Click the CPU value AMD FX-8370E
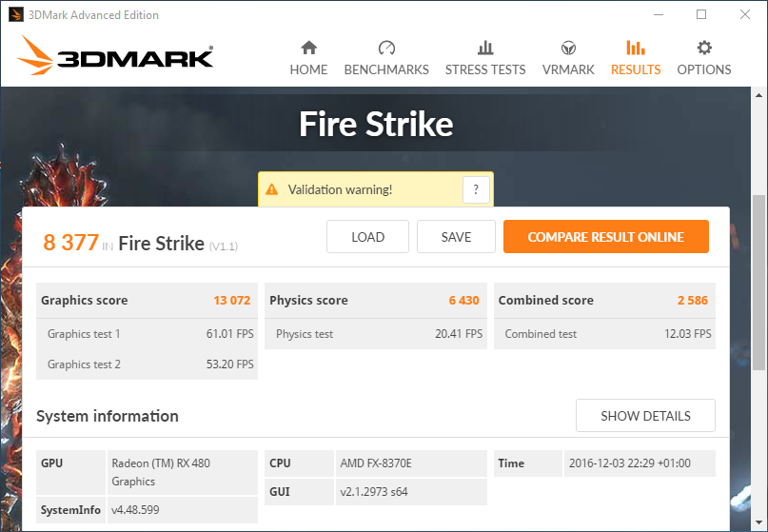This screenshot has height=532, width=768. click(376, 463)
